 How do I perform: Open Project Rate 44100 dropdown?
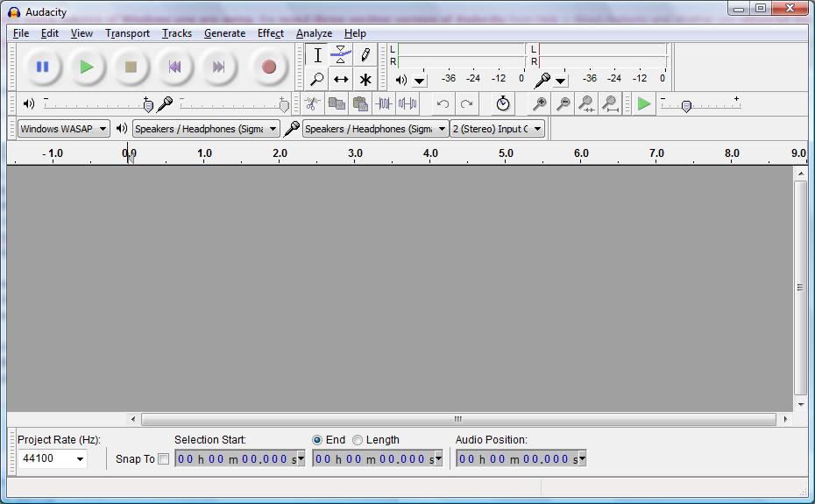click(x=80, y=458)
